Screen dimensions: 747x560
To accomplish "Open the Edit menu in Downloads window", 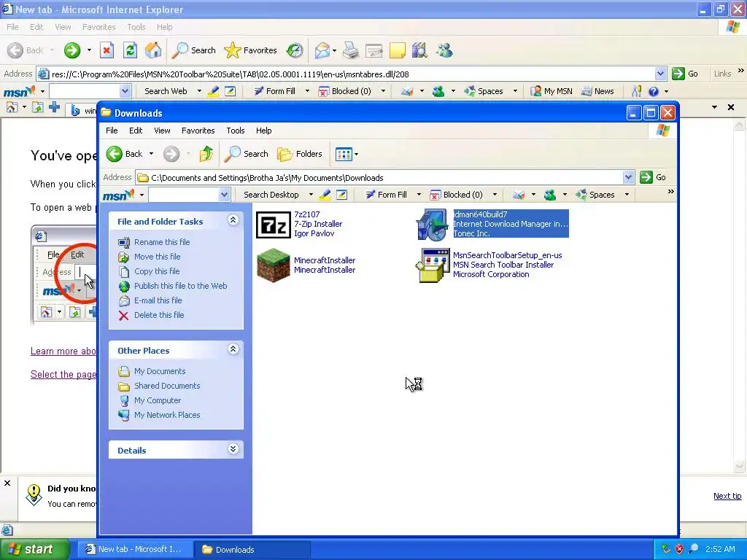I will [135, 131].
